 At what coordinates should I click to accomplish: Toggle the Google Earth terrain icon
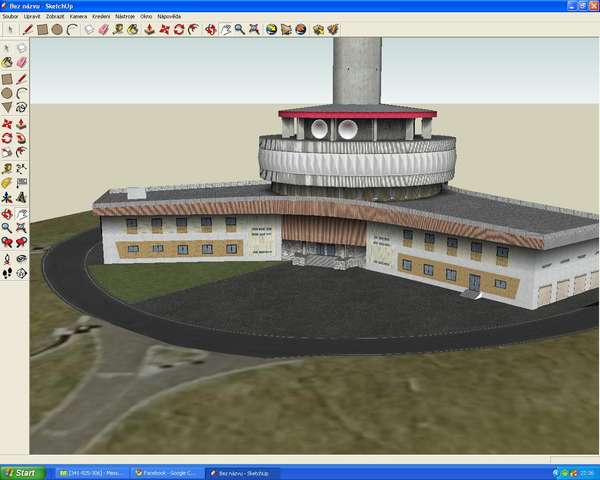[286, 29]
